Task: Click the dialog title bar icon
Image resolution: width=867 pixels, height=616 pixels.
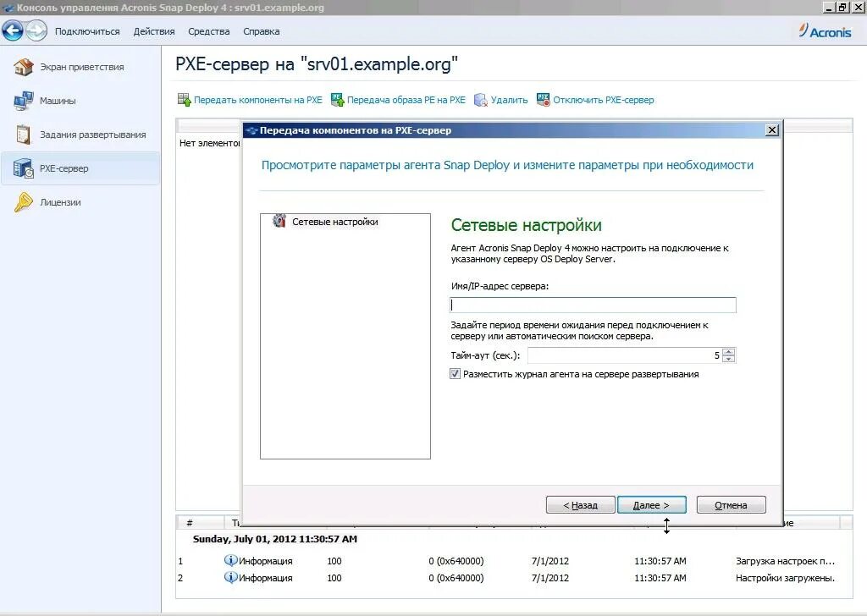Action: pos(251,130)
